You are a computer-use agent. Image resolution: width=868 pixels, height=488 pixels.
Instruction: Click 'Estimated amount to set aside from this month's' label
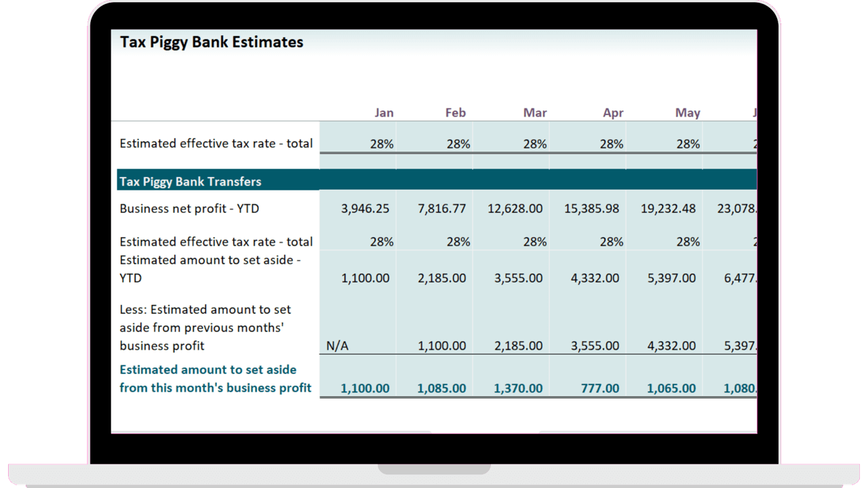pos(216,379)
